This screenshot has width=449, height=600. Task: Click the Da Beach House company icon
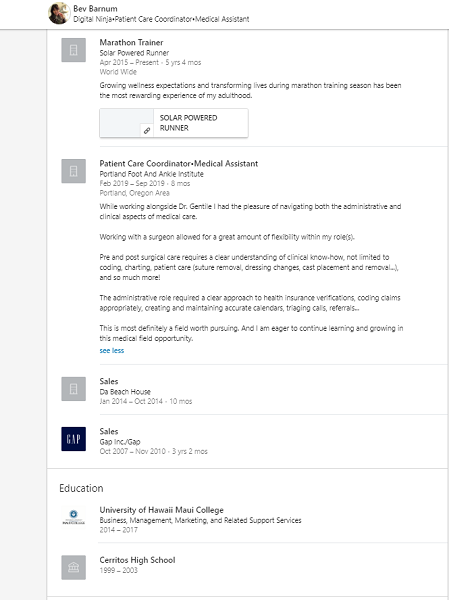pos(73,389)
